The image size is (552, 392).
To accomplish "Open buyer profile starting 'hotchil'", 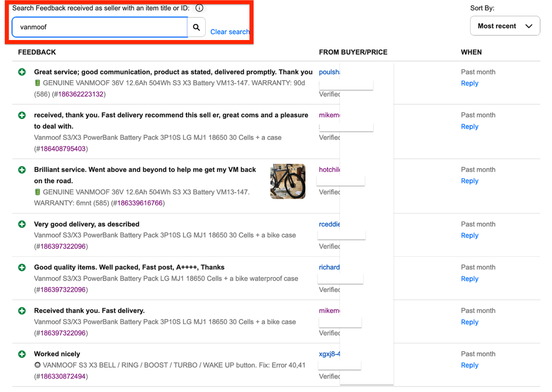I will (329, 169).
